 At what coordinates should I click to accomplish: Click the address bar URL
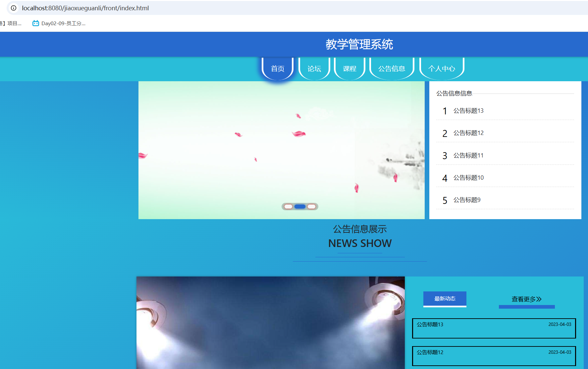(x=85, y=8)
